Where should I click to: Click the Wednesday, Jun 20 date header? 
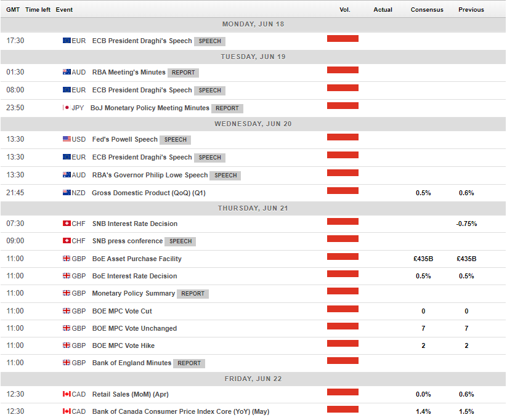pyautogui.click(x=253, y=124)
